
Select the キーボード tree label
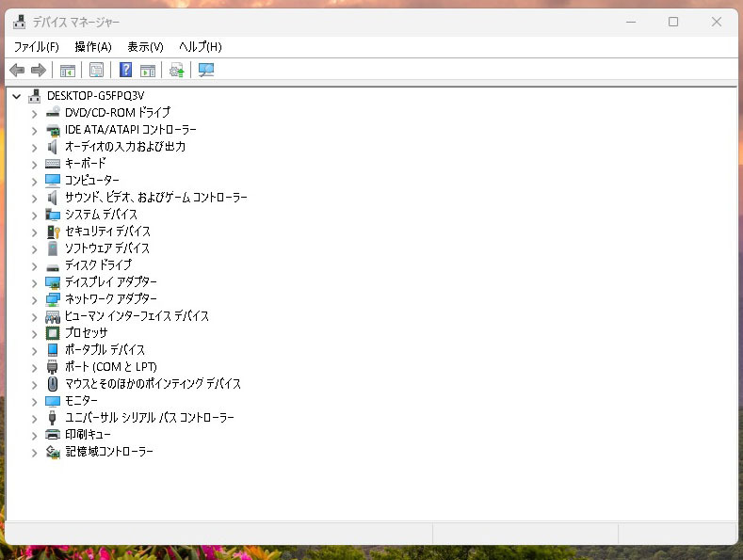86,164
